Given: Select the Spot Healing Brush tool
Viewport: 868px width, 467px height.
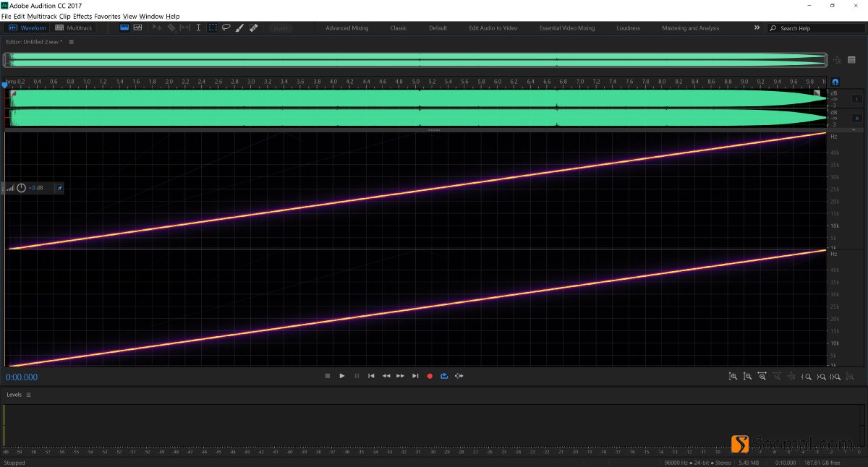Looking at the screenshot, I should 253,27.
